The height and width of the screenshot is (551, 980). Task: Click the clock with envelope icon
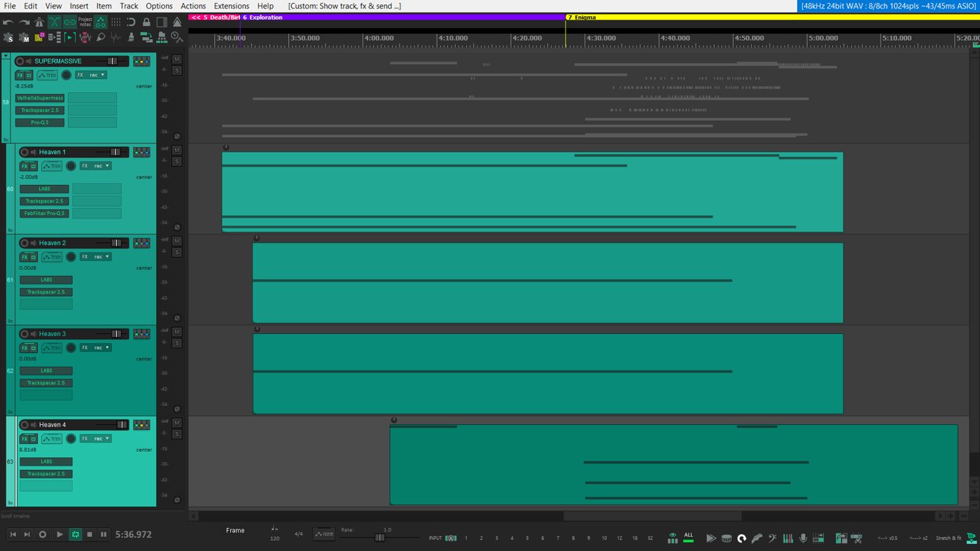click(x=177, y=38)
